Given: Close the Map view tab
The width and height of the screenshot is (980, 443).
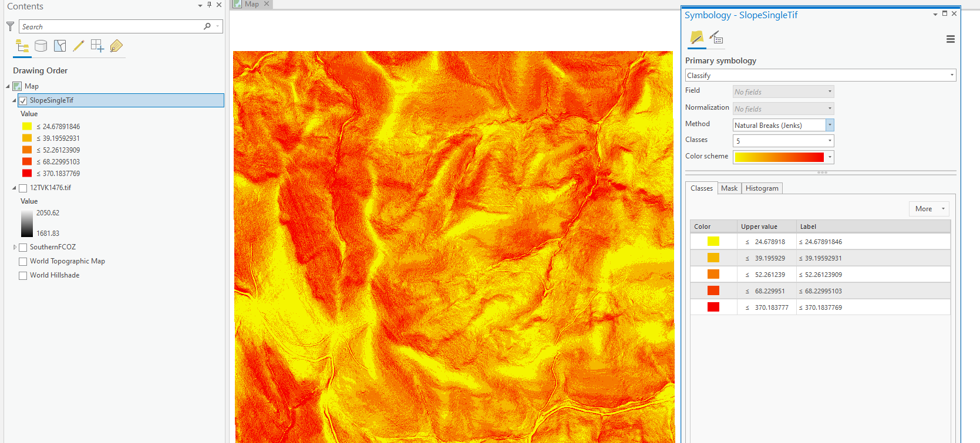Looking at the screenshot, I should point(267,4).
